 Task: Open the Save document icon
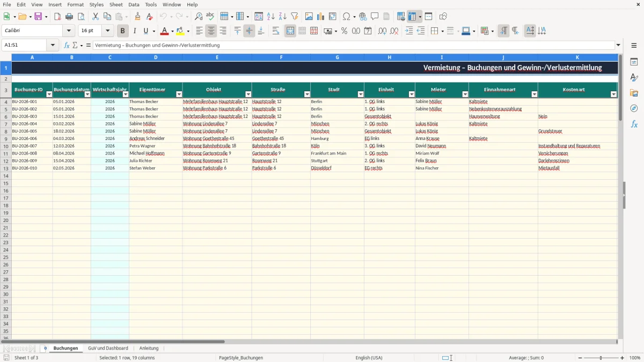tap(38, 17)
